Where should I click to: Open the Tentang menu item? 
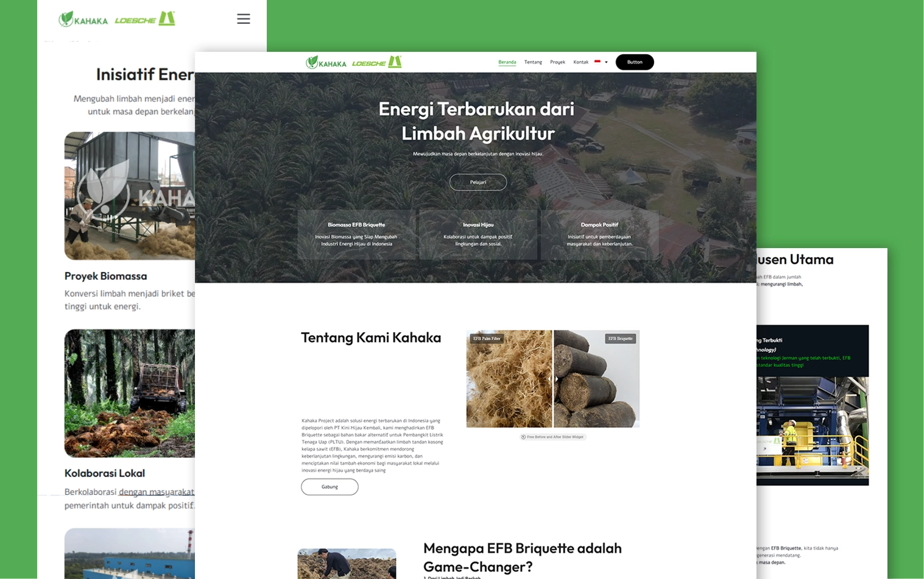coord(533,62)
